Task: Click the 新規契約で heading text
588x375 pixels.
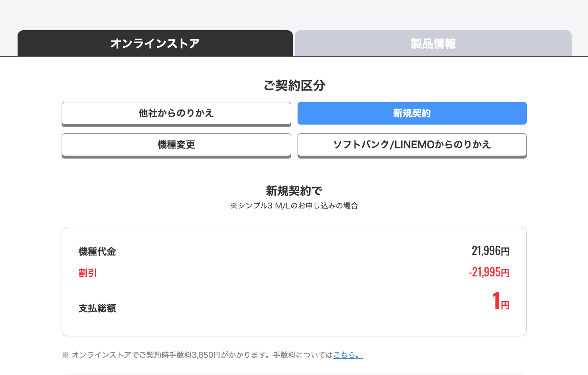Action: pyautogui.click(x=294, y=191)
